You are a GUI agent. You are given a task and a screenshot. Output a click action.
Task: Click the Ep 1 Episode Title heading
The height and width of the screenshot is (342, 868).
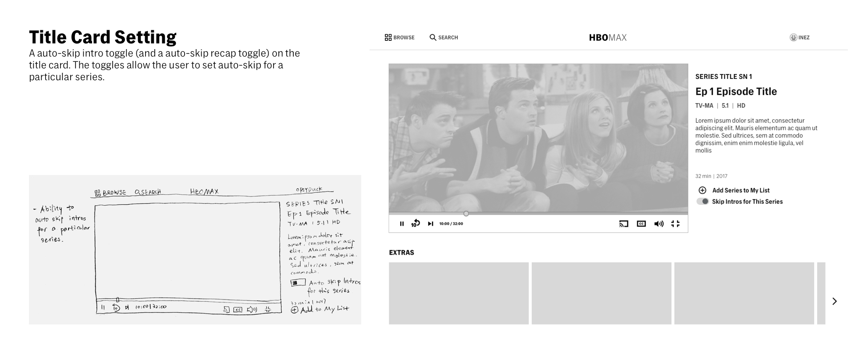point(736,92)
